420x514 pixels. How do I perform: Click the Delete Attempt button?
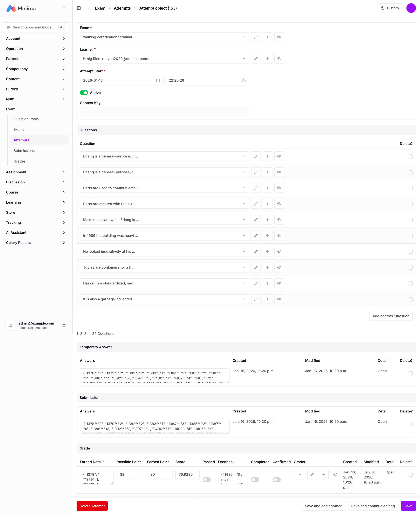tap(92, 506)
